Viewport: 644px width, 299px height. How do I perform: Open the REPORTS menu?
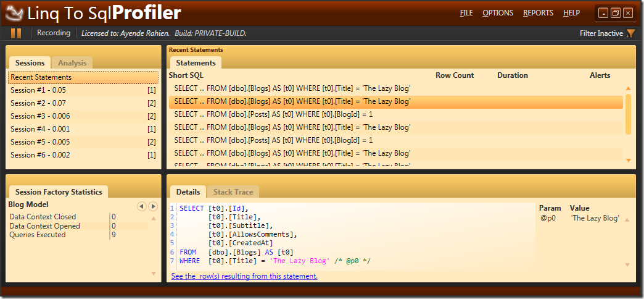pos(538,13)
